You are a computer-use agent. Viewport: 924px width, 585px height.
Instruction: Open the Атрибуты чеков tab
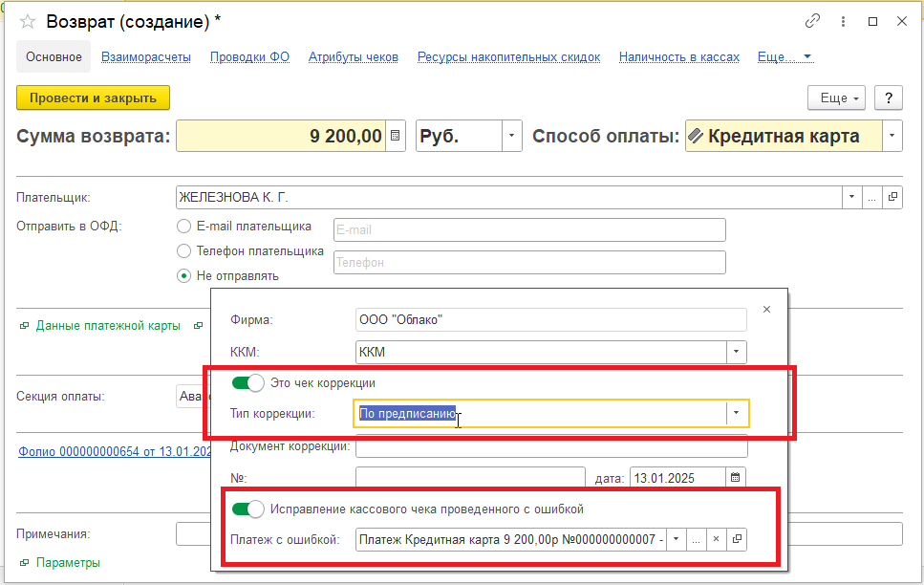click(353, 57)
